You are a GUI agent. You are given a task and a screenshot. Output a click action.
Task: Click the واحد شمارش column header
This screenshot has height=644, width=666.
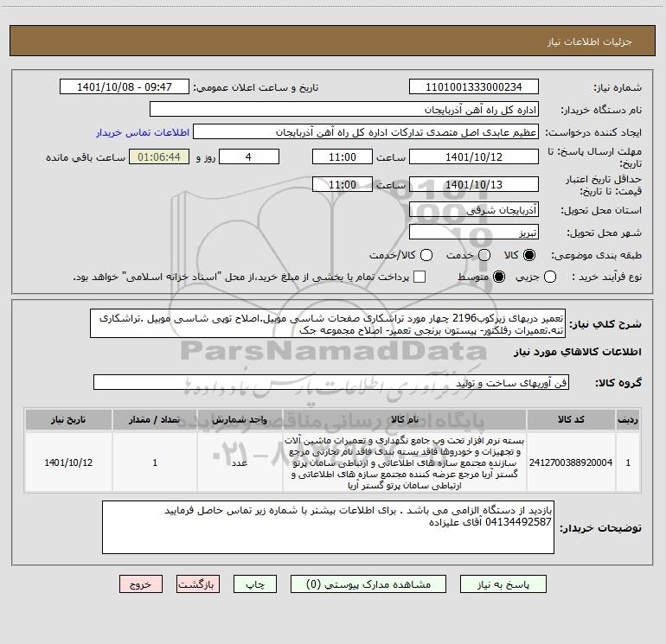point(240,420)
